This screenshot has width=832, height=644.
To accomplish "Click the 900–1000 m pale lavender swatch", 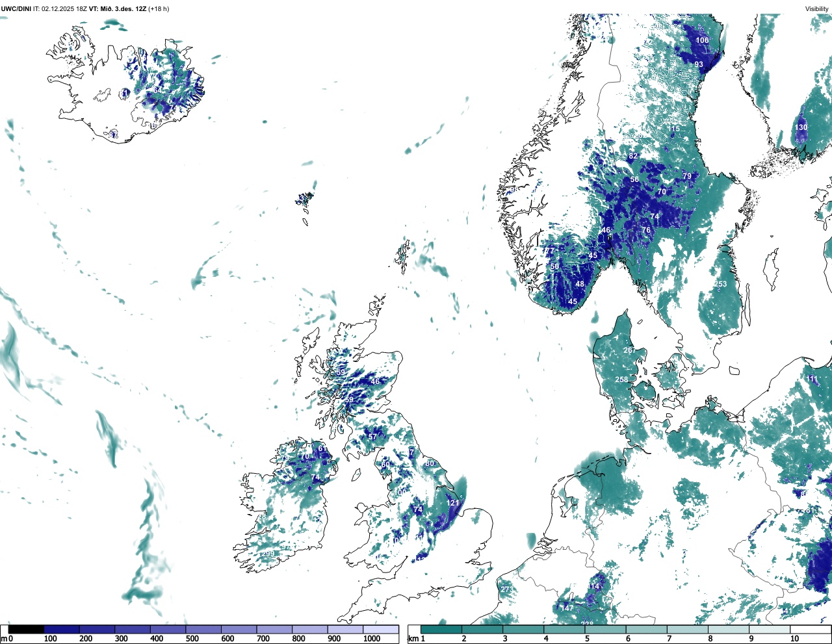I will [x=345, y=629].
